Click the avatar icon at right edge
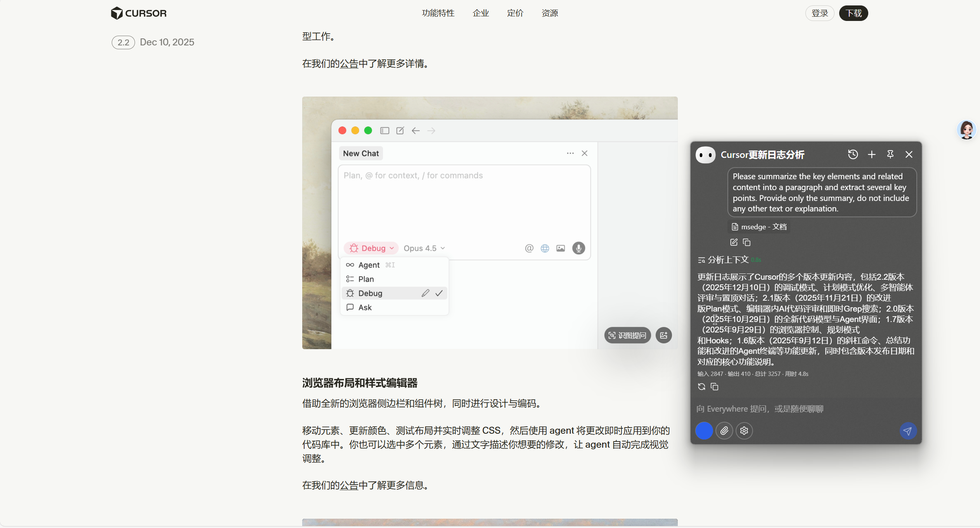 tap(966, 130)
